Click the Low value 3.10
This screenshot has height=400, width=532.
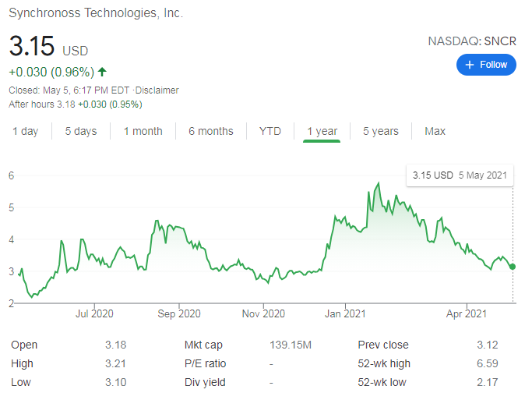(x=116, y=382)
